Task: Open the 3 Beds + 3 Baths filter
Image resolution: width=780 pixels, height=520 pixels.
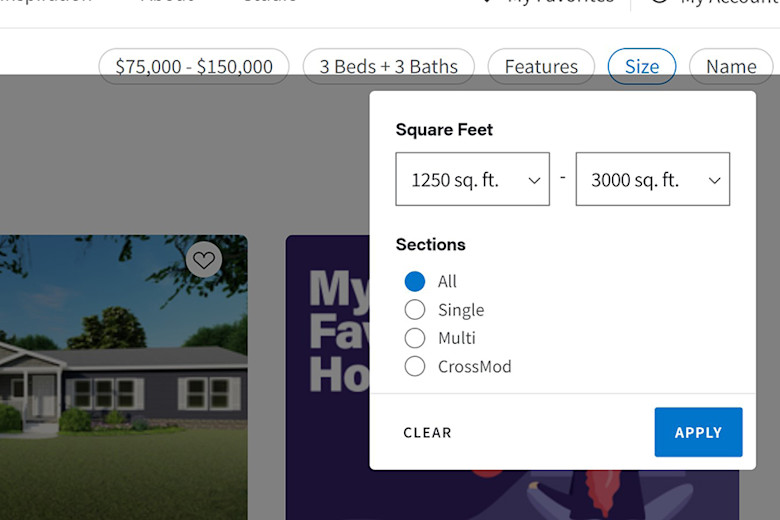Action: 389,66
